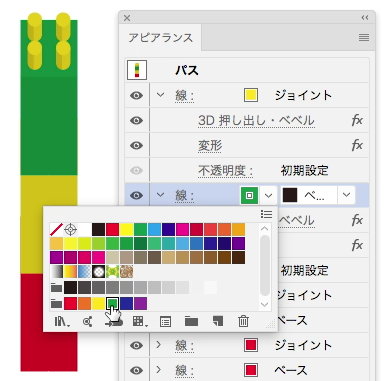This screenshot has width=390, height=381.
Task: Pick the cyan swatch in first swatch row
Action: click(154, 230)
